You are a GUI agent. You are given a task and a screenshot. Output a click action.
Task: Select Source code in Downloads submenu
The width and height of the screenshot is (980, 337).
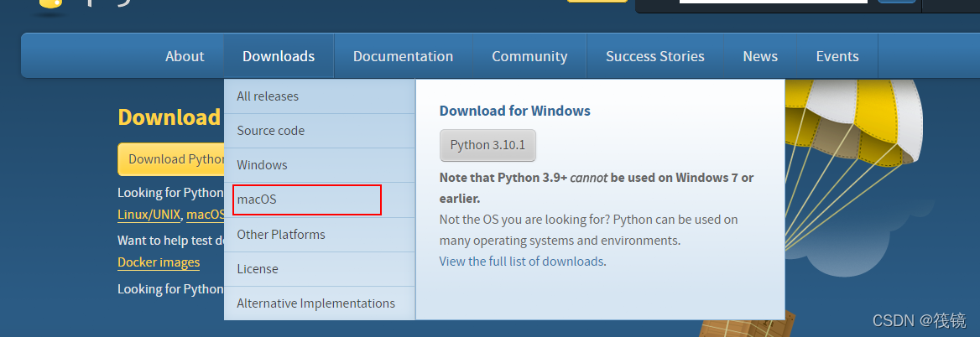320,131
